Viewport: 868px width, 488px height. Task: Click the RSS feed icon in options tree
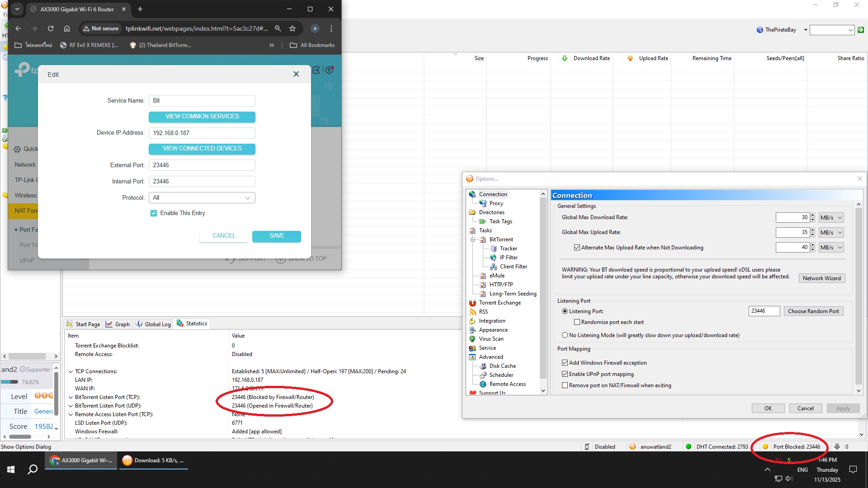472,312
